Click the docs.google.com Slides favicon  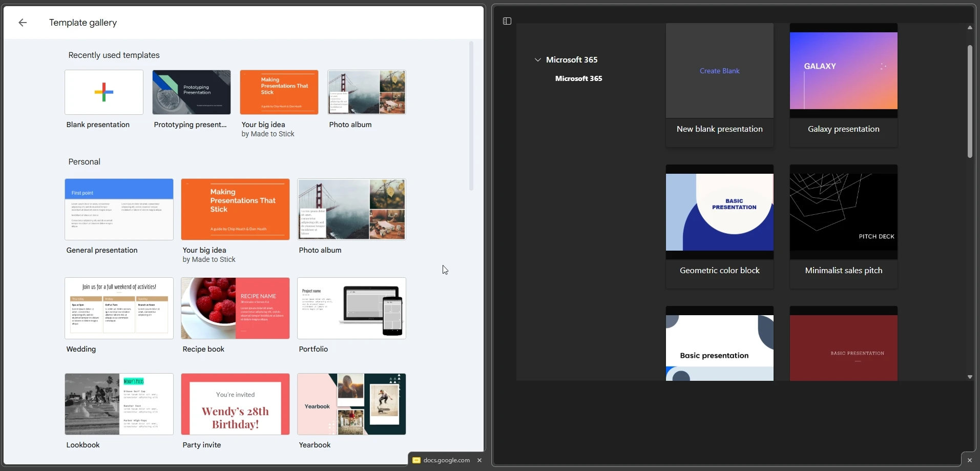[416, 460]
